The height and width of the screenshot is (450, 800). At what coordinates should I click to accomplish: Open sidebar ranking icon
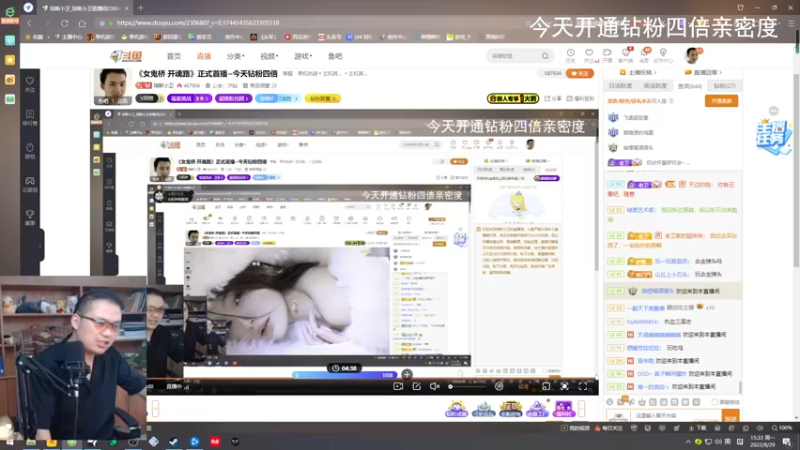click(30, 118)
